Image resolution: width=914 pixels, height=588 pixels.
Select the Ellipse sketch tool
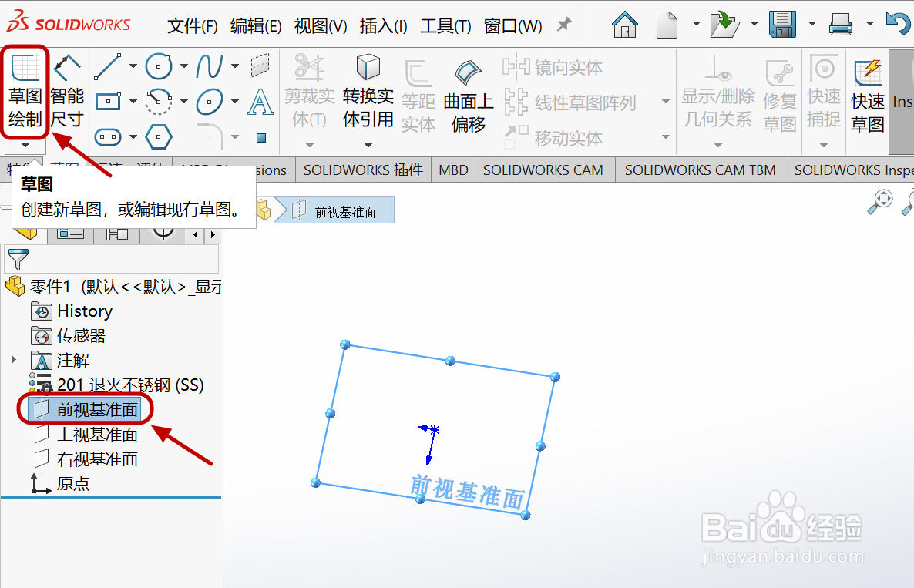click(x=210, y=102)
